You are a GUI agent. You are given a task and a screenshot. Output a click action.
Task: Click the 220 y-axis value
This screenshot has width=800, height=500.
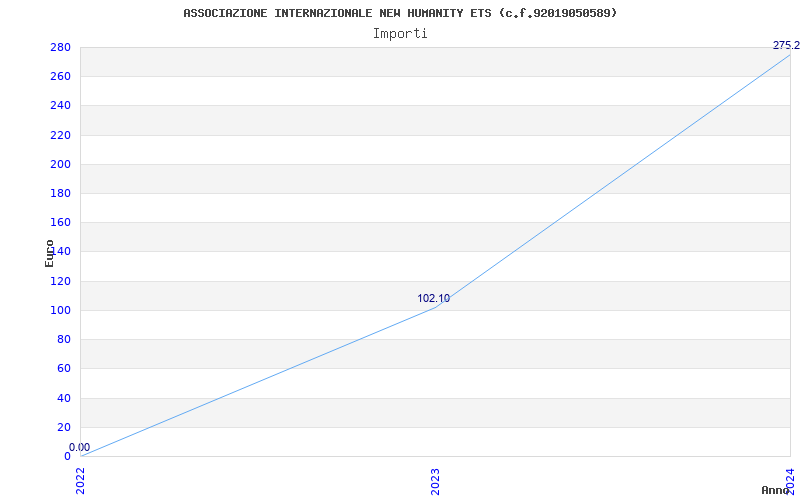[60, 135]
